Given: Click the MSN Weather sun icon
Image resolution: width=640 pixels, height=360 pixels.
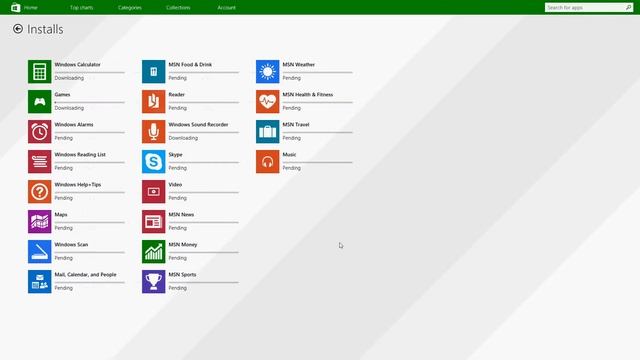Looking at the screenshot, I should pos(267,71).
